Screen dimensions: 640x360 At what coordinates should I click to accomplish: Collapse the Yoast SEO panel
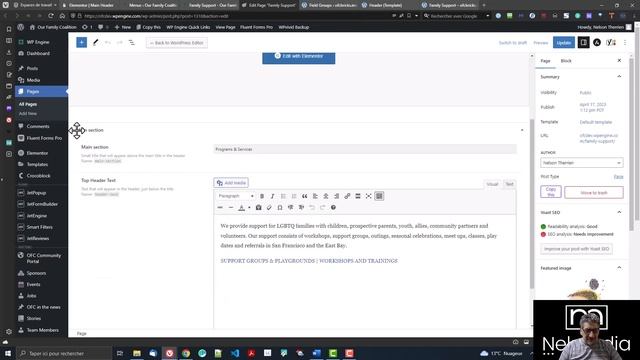click(619, 213)
